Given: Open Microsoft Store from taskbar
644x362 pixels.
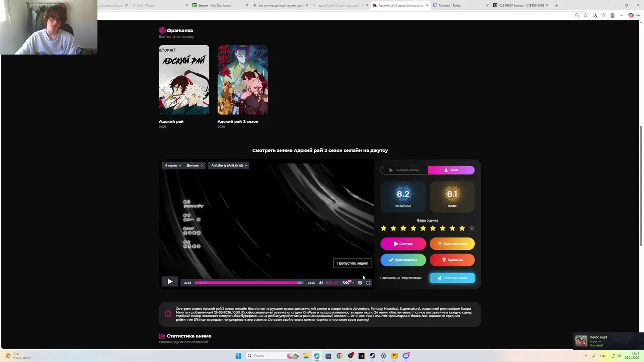Looking at the screenshot, I should pyautogui.click(x=328, y=356).
